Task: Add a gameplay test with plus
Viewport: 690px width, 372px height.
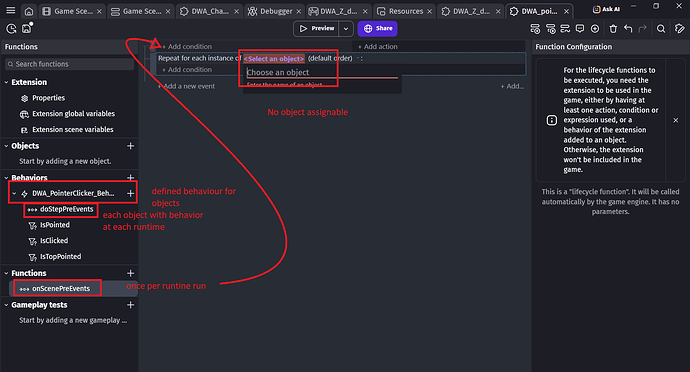Action: 130,305
